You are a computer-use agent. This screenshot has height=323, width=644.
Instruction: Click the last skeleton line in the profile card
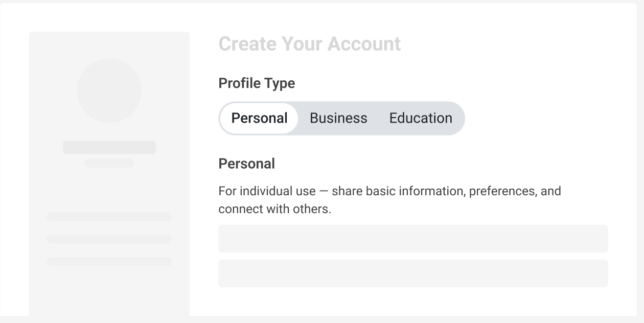[x=109, y=261]
